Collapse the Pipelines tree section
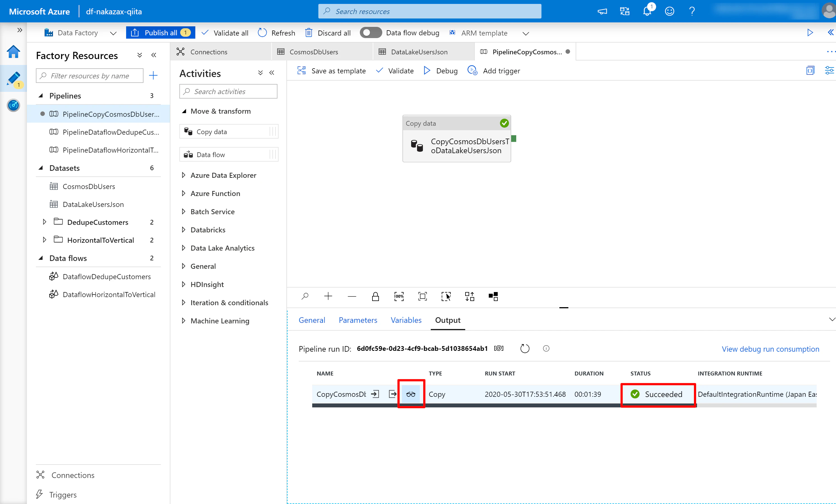836x504 pixels. [41, 96]
